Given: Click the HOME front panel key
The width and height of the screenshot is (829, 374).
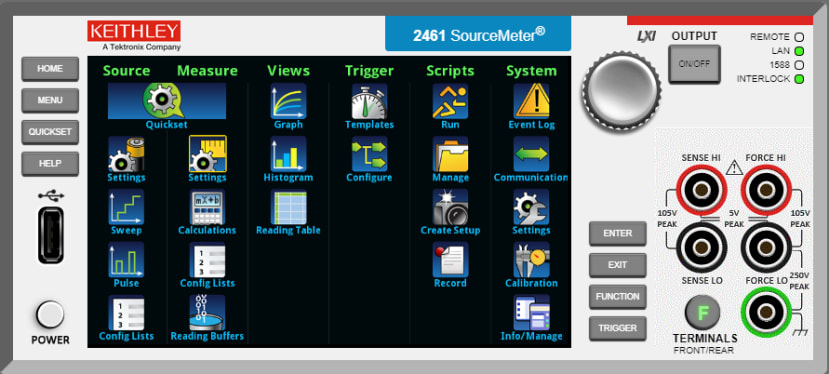Looking at the screenshot, I should pos(50,69).
